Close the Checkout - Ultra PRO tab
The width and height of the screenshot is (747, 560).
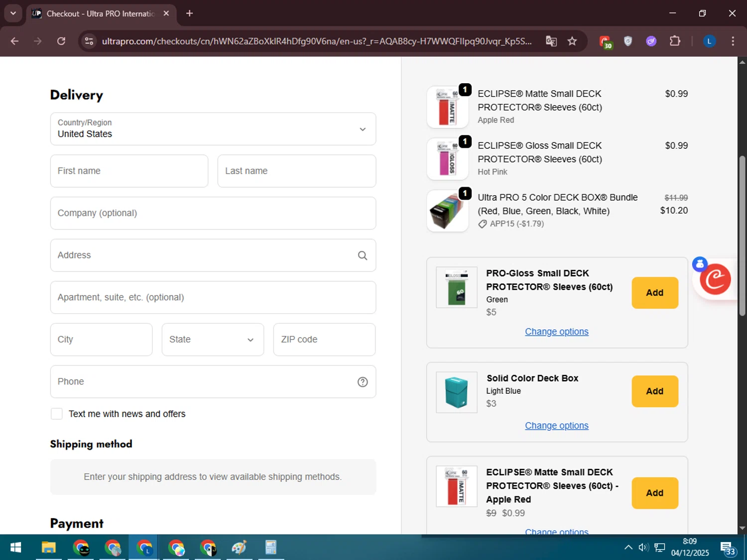[166, 13]
